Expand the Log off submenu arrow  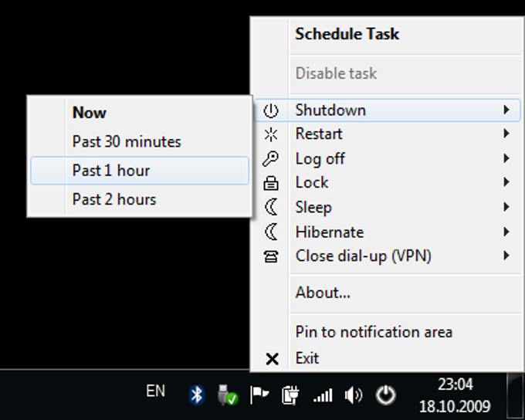(x=506, y=158)
